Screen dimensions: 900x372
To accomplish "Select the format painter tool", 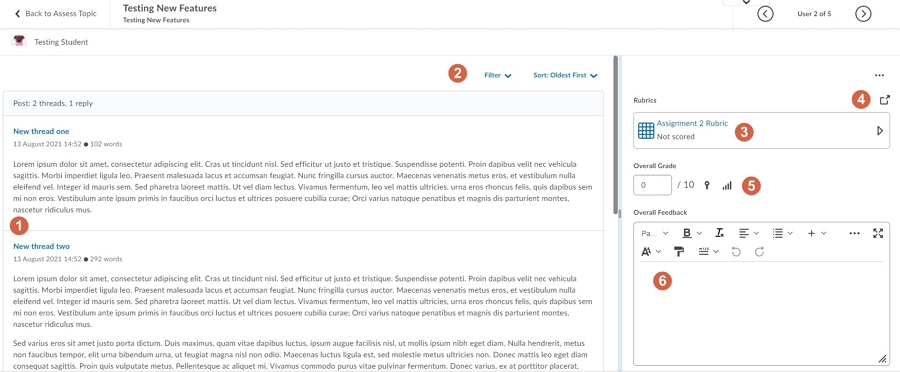I will (679, 251).
